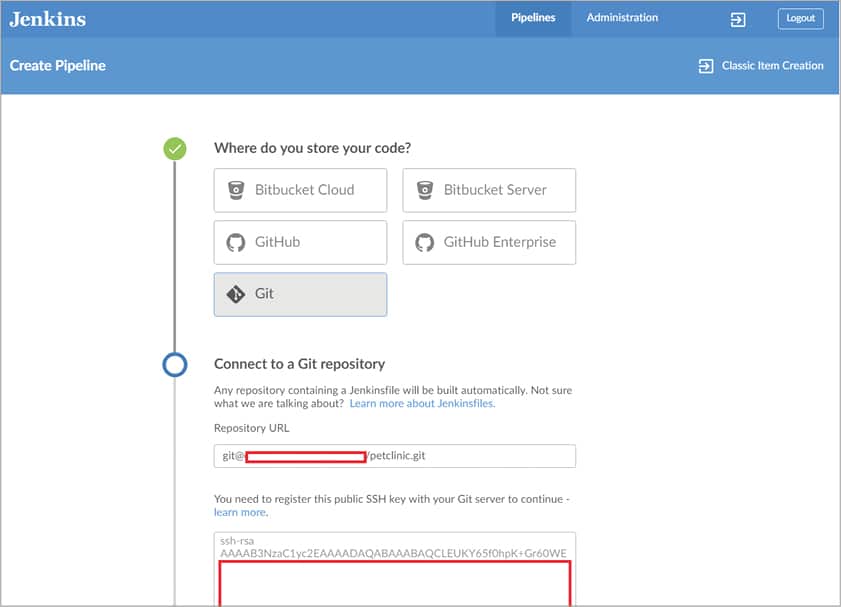Click the blue current step circle
841x607 pixels.
point(175,365)
